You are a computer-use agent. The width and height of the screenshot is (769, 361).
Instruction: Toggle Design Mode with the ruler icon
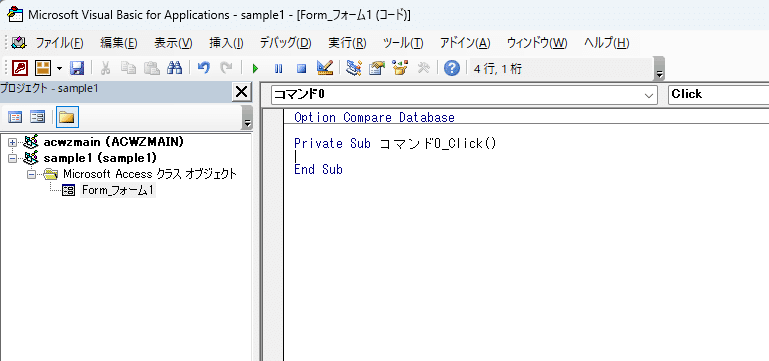click(x=325, y=68)
